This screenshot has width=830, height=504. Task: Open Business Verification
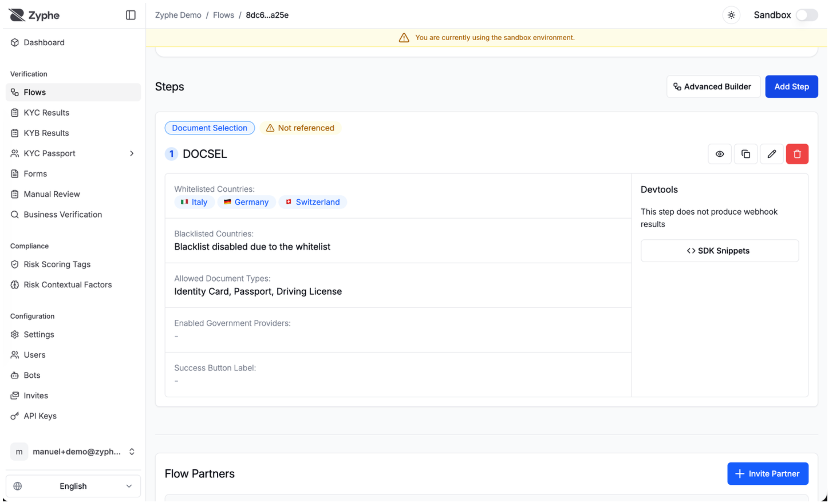pos(73,214)
